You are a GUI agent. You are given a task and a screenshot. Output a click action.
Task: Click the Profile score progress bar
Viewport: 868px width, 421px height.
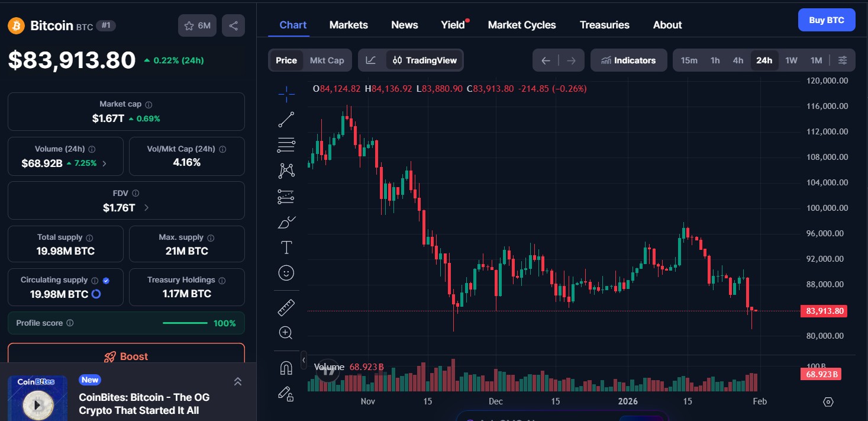tap(185, 323)
